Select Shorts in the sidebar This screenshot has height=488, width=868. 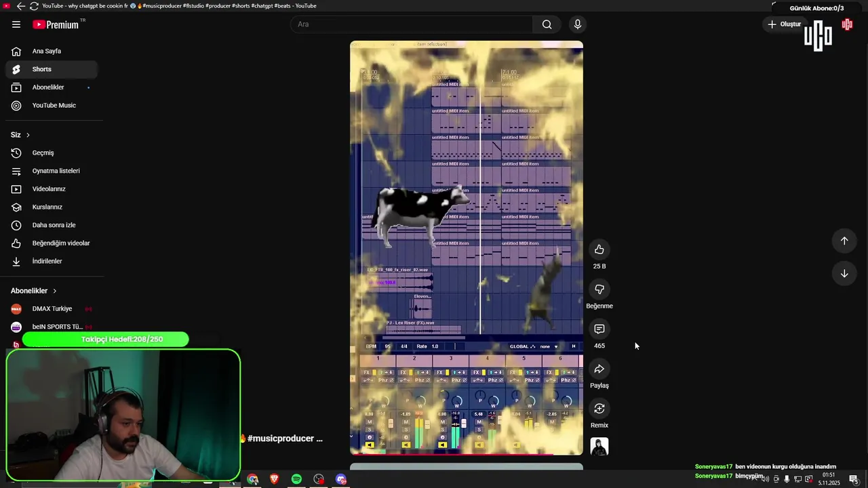(52, 69)
